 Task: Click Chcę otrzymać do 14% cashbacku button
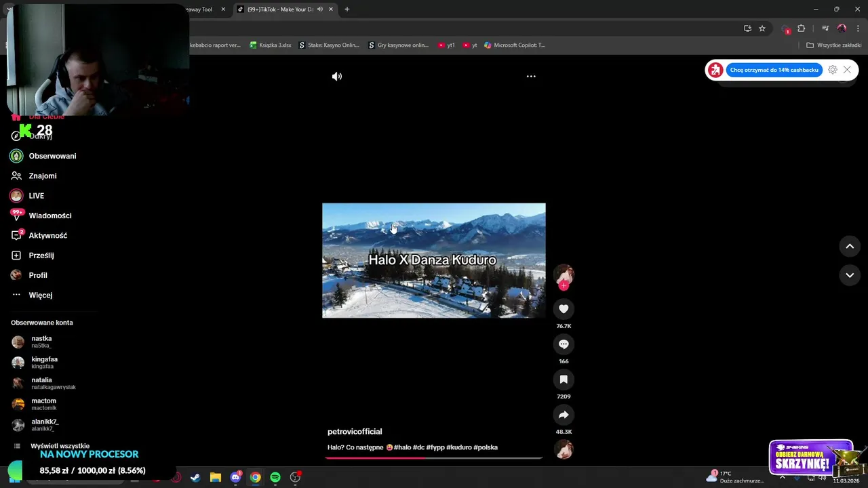774,70
